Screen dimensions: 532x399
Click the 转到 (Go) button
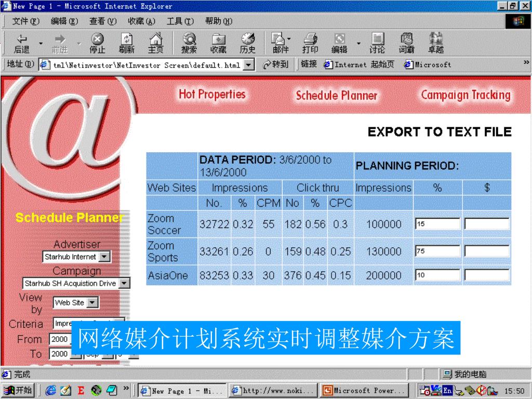pos(276,64)
